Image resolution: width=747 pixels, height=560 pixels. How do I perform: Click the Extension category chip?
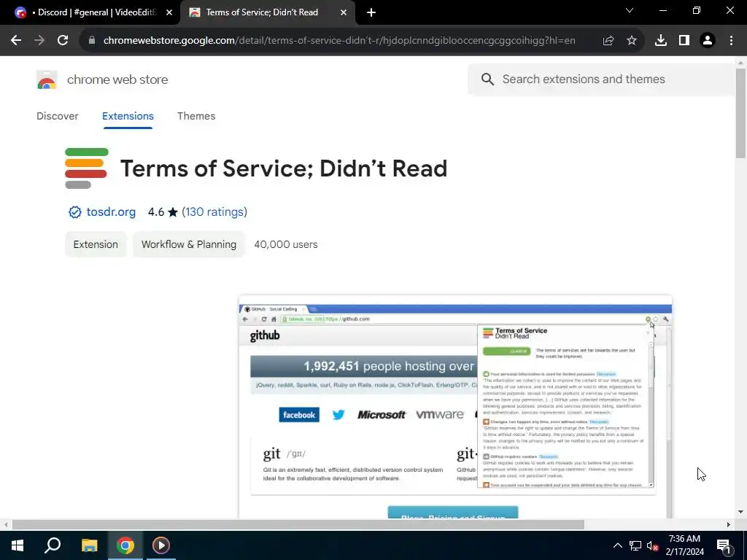click(x=96, y=244)
